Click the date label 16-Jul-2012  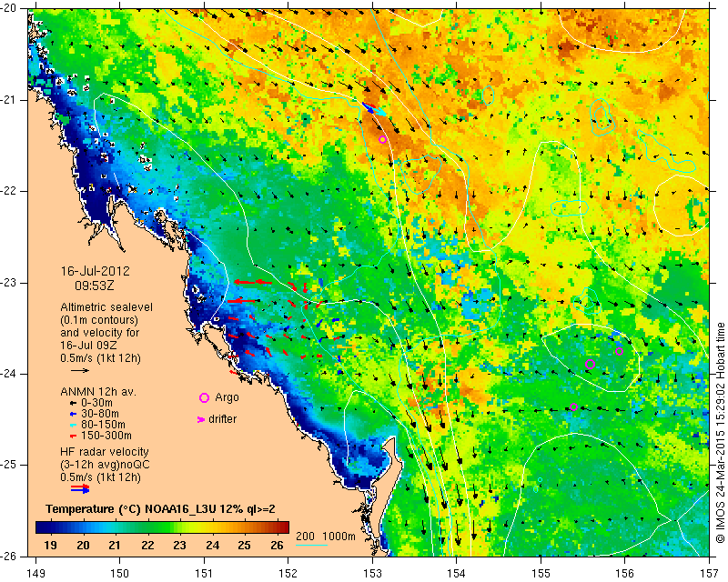(96, 271)
